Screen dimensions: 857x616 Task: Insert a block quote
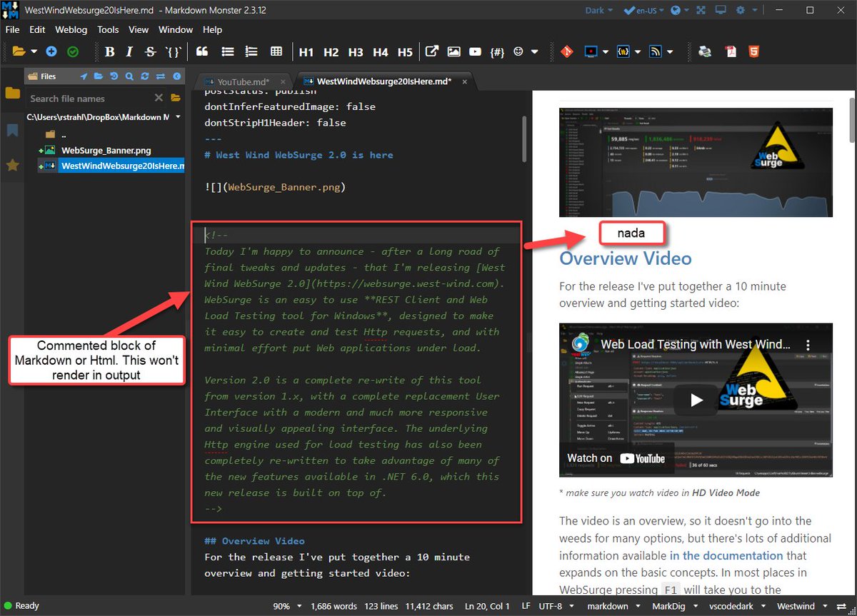pyautogui.click(x=202, y=51)
